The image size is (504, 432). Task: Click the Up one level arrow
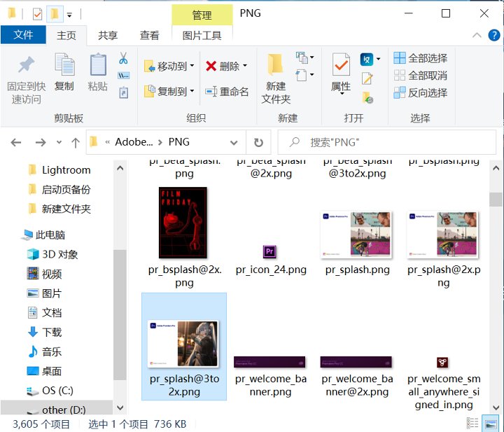(76, 142)
